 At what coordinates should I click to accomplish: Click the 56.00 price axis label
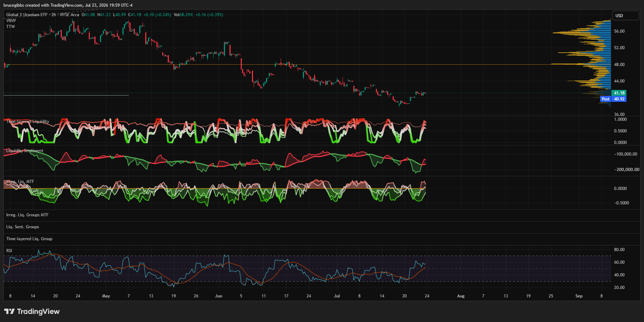(x=619, y=31)
